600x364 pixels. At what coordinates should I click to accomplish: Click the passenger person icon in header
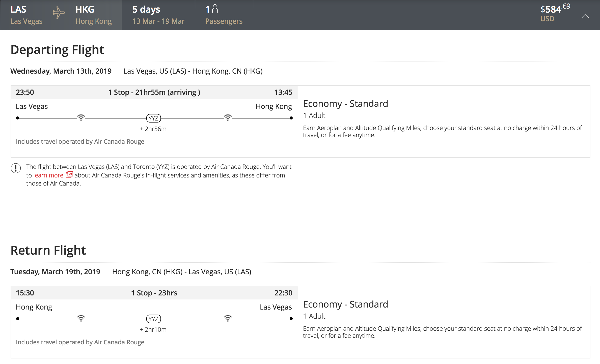[215, 9]
